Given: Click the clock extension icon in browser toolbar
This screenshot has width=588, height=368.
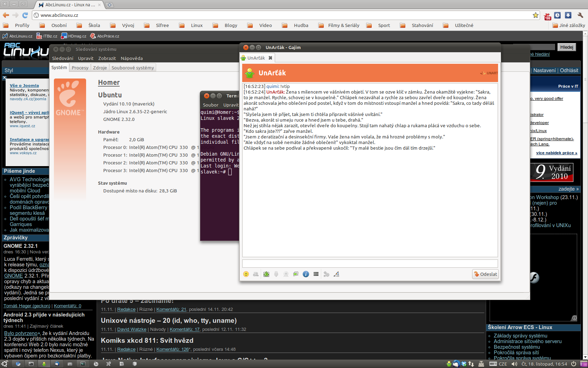Looking at the screenshot, I should (558, 15).
